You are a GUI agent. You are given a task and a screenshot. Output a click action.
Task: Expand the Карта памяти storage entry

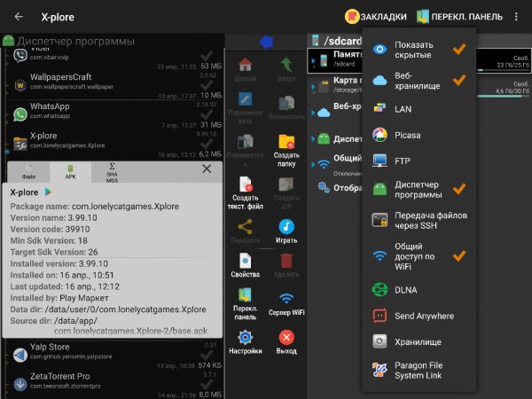(x=313, y=87)
